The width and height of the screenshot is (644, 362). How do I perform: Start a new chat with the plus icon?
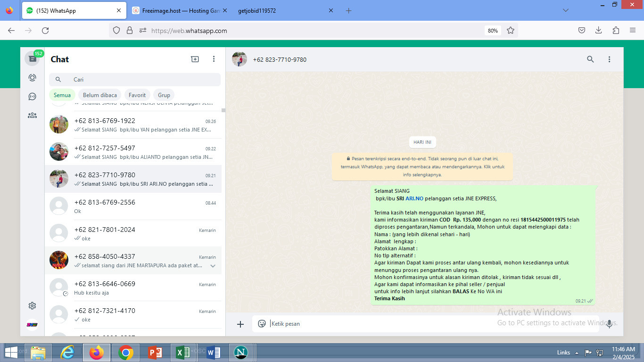click(x=195, y=59)
